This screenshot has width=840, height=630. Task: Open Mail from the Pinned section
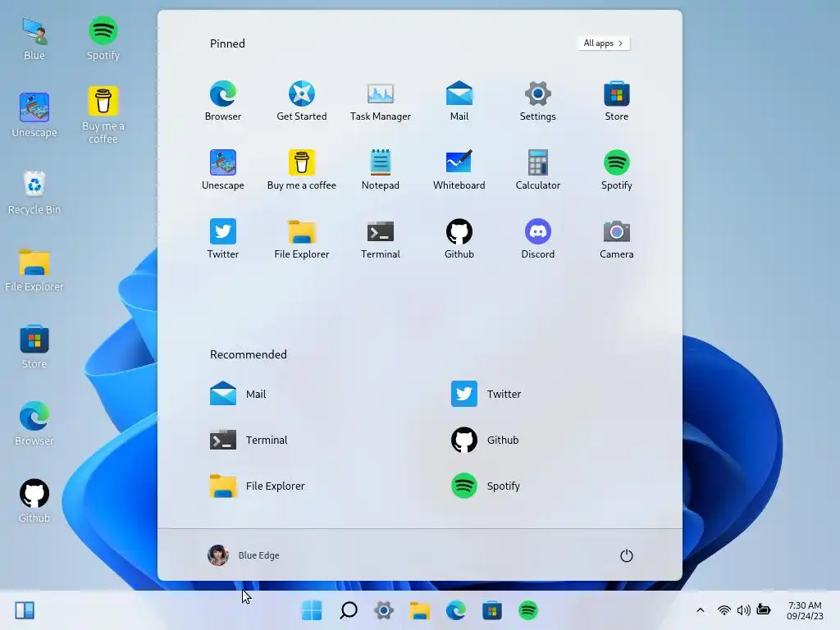(x=459, y=101)
